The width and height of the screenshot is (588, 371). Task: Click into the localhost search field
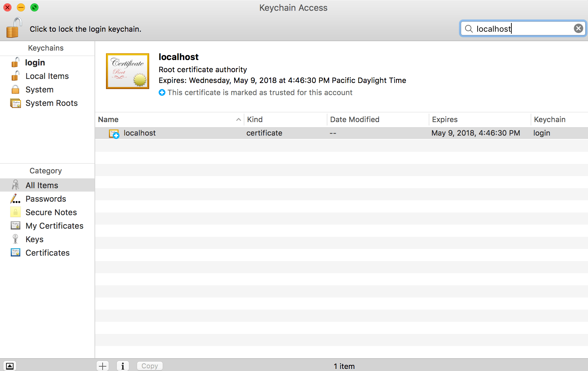tap(523, 29)
